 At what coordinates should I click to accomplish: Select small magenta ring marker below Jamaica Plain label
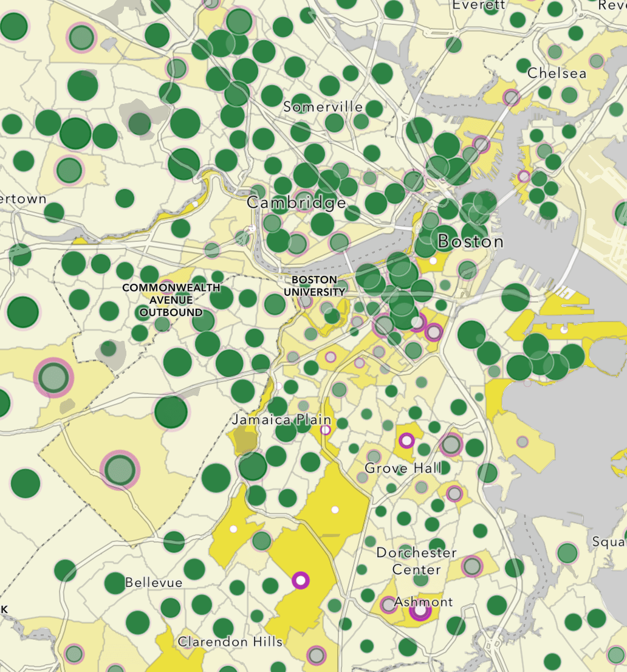coord(326,430)
